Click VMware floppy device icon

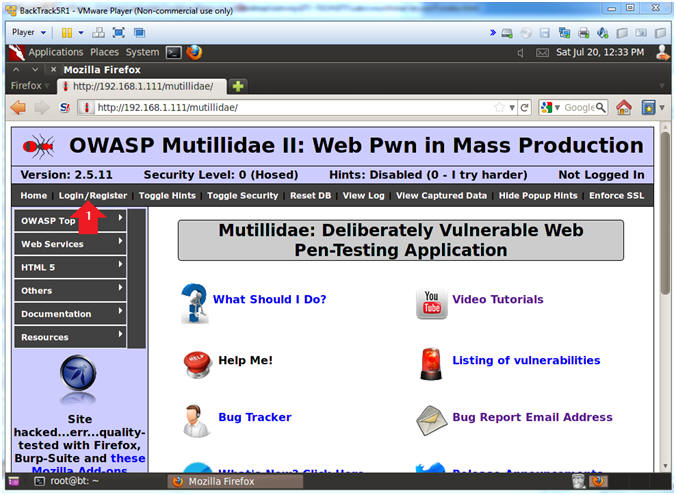coord(545,33)
